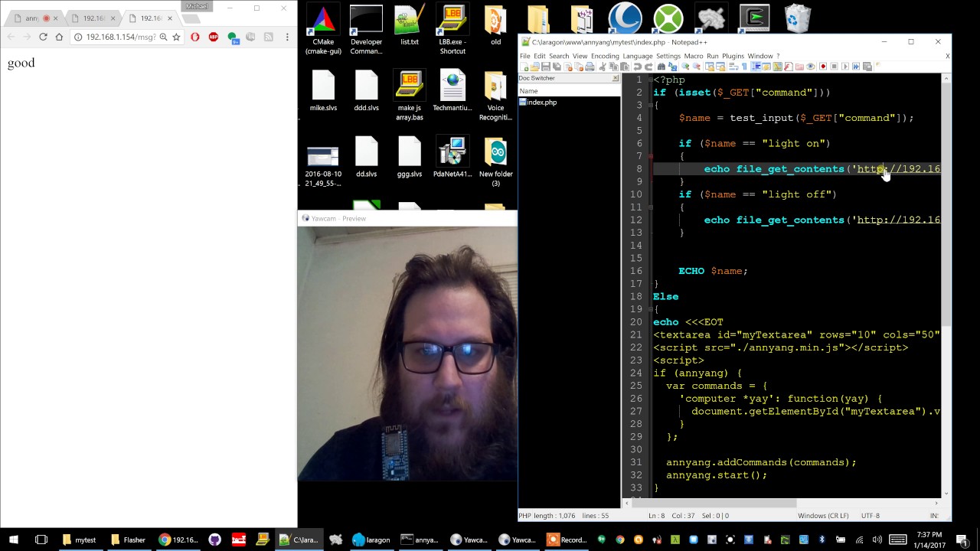980x551 pixels.
Task: Collapse fold marker on code line 3
Action: 650,105
